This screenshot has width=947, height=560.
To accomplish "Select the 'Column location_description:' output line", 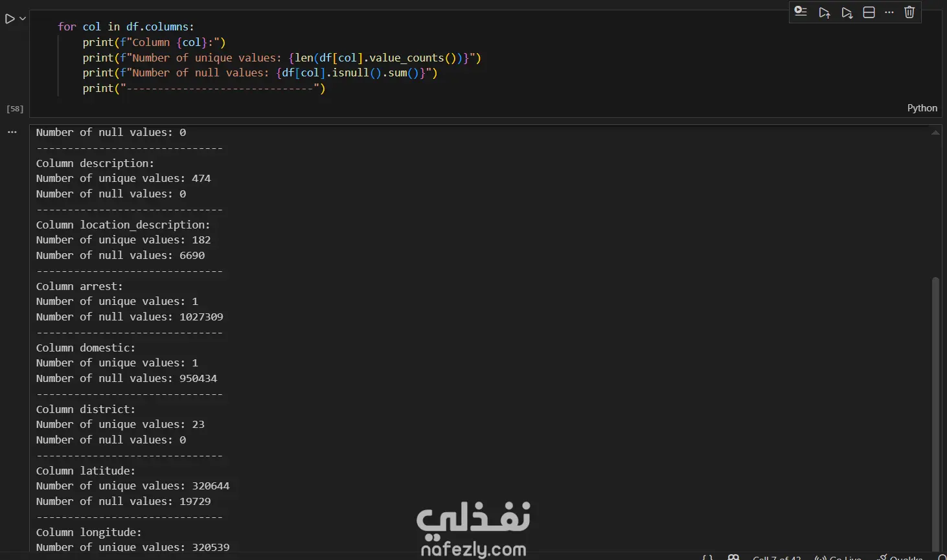I will pos(123,225).
